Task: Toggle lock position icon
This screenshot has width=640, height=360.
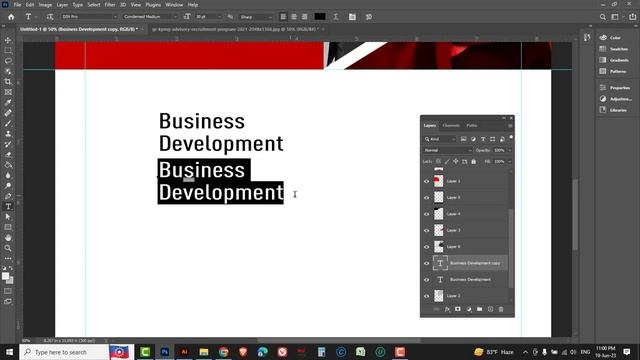Action: 456,162
